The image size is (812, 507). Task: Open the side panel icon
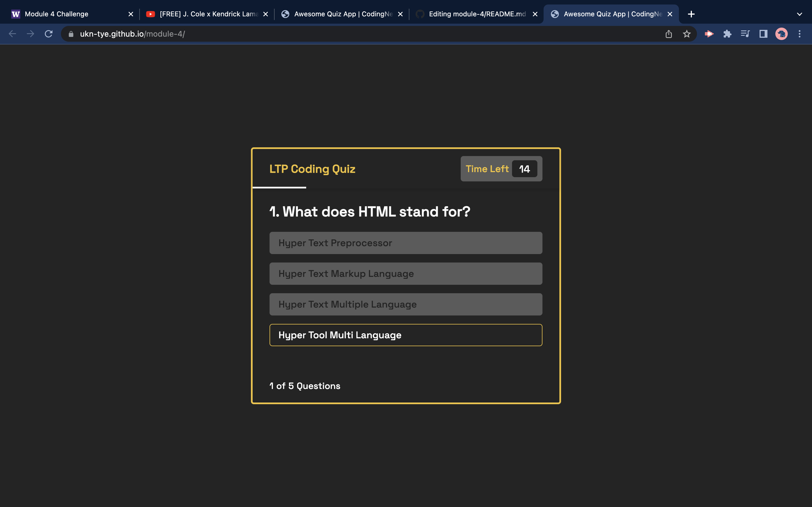[x=763, y=34]
